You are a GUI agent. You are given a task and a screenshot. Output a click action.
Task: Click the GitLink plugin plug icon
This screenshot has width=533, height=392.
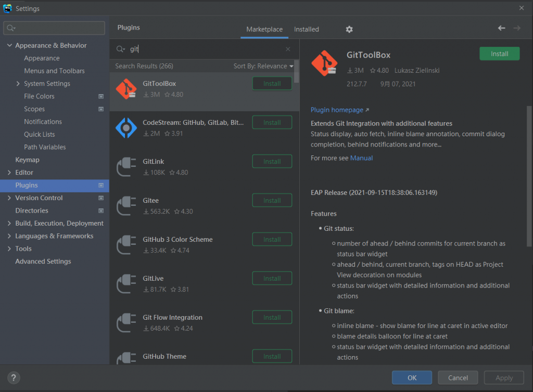(x=126, y=167)
